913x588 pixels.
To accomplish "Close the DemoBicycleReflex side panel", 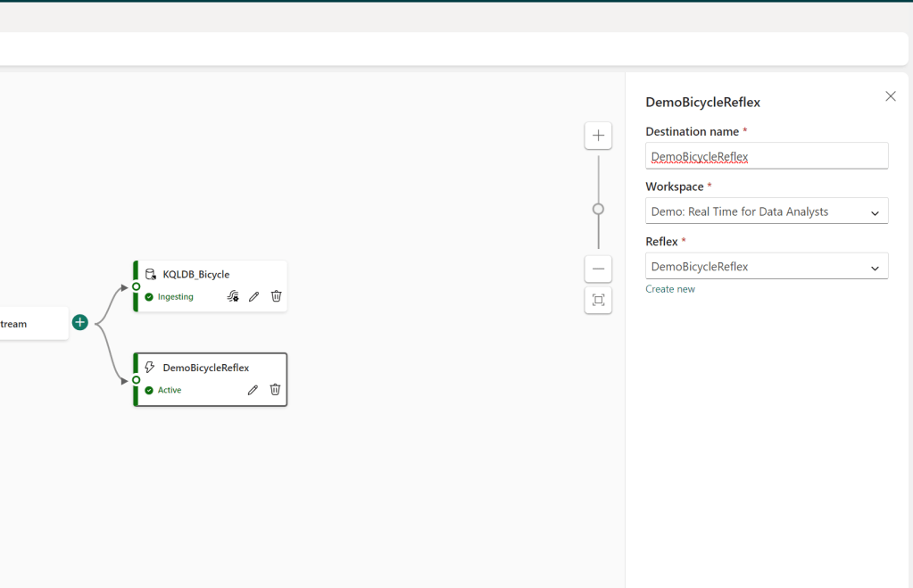I will tap(890, 96).
